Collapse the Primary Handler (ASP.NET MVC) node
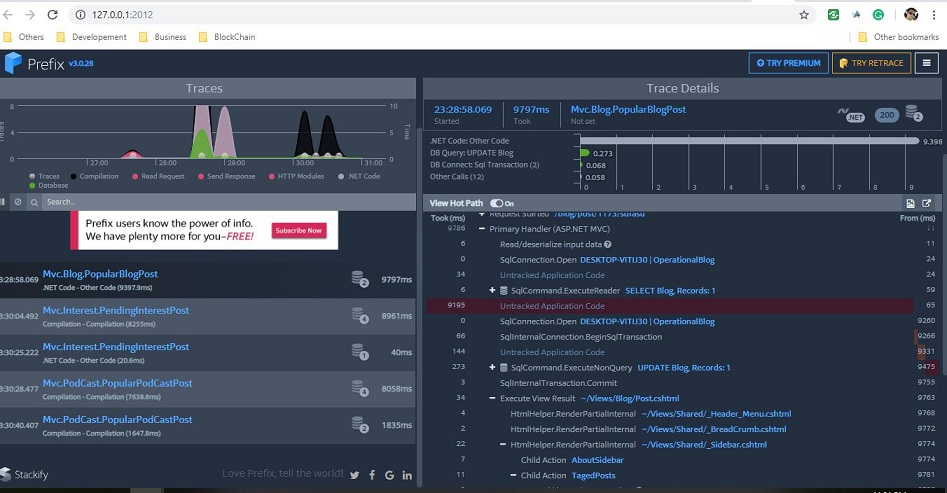The image size is (947, 493). pos(482,229)
